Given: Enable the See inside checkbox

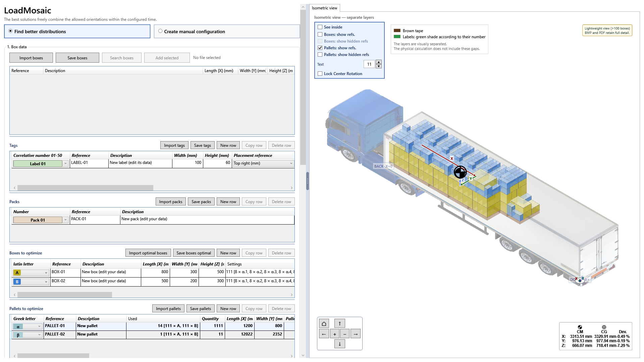Looking at the screenshot, I should tap(320, 27).
